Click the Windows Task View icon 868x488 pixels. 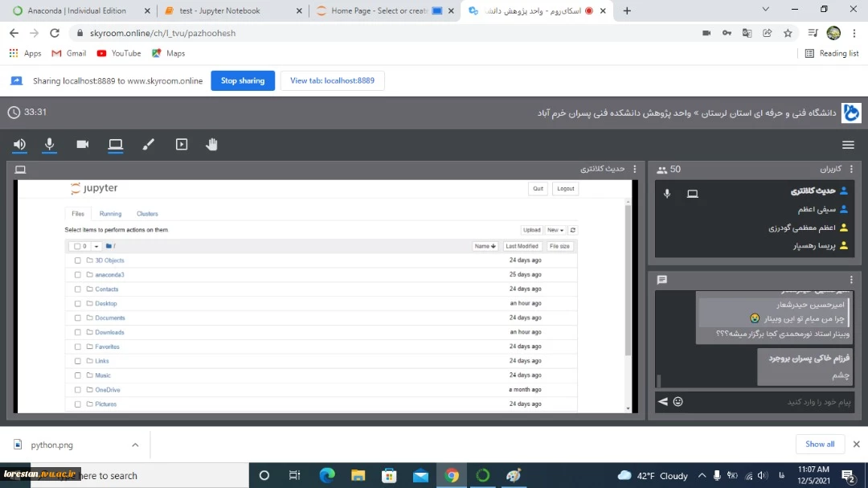[x=294, y=475]
